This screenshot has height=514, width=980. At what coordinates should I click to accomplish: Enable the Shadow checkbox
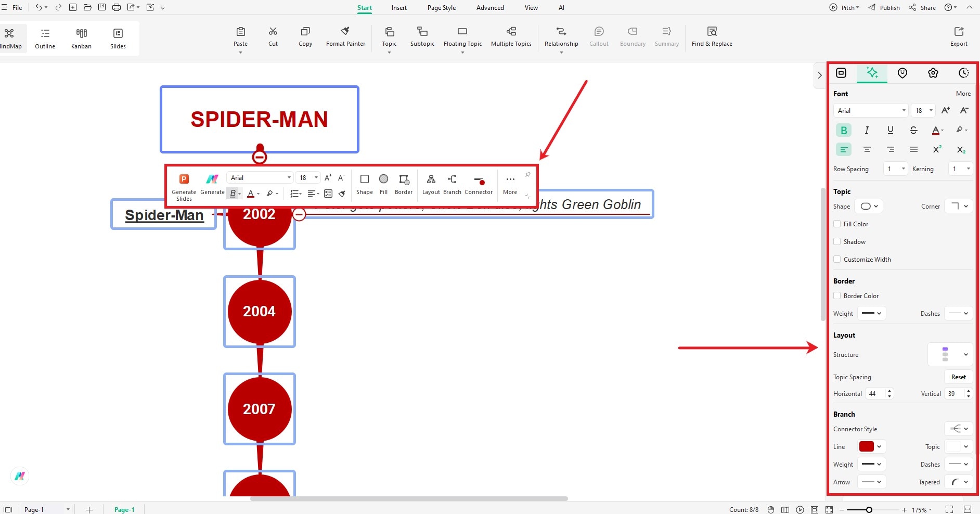837,241
